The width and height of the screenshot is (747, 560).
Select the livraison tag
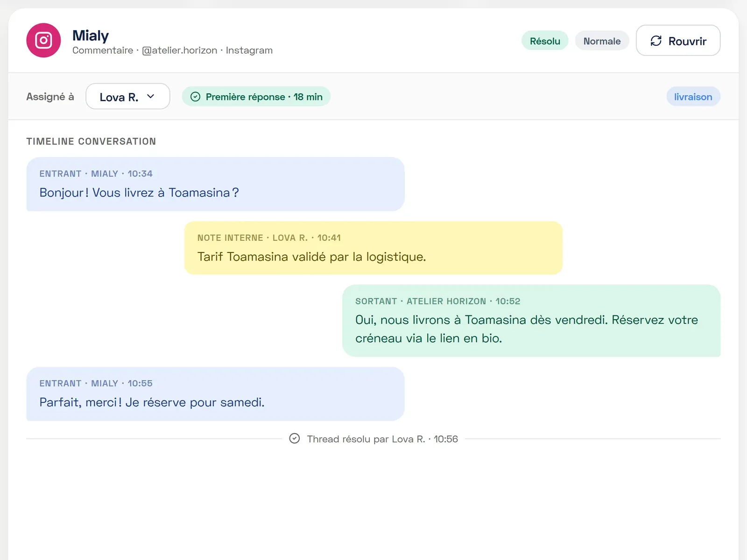pyautogui.click(x=693, y=97)
